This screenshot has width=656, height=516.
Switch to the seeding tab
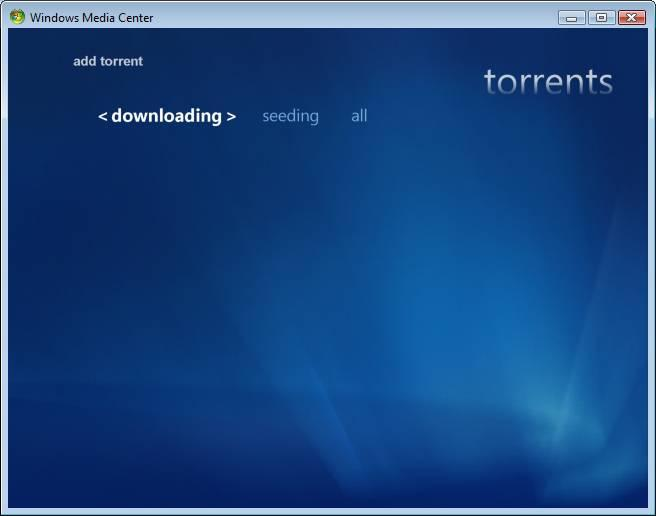click(290, 116)
